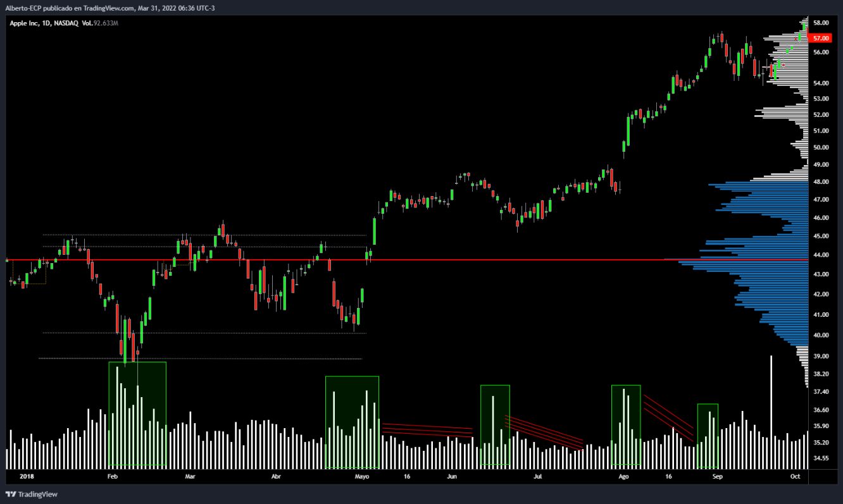Click the TradingView logo at bottom

pyautogui.click(x=32, y=494)
